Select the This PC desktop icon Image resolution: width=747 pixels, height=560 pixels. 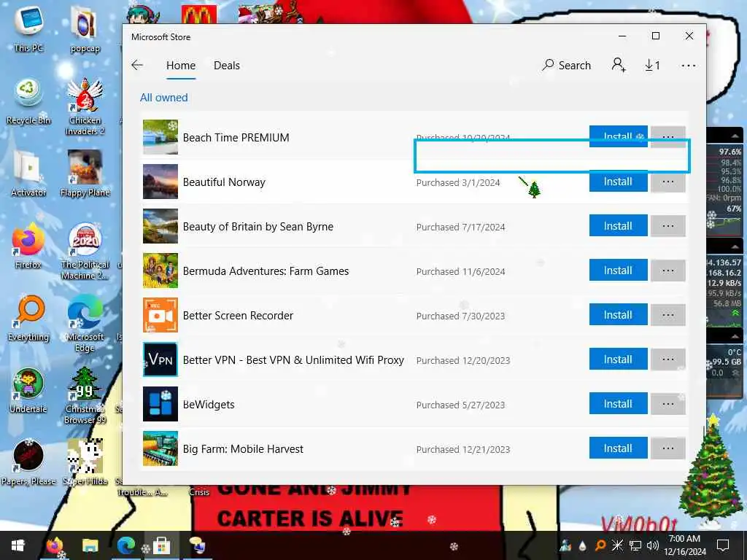point(28,28)
